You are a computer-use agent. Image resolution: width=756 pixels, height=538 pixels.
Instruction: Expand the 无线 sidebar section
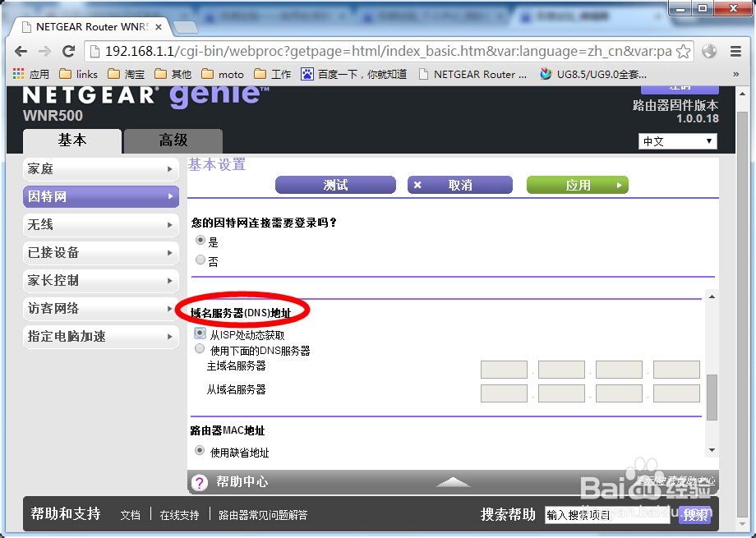100,224
